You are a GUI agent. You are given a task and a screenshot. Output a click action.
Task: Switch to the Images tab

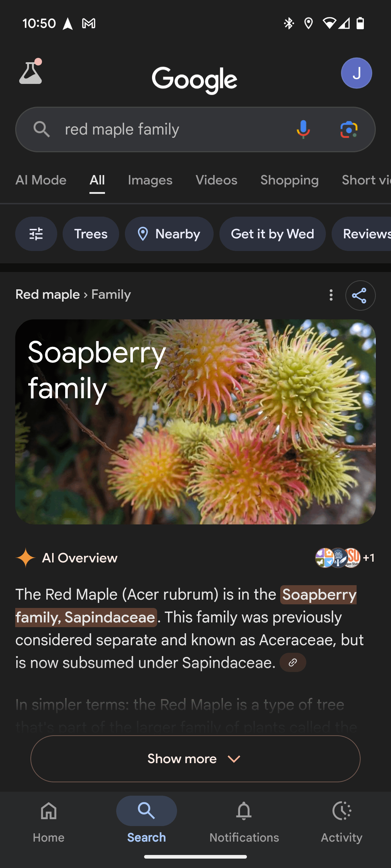[x=150, y=180]
